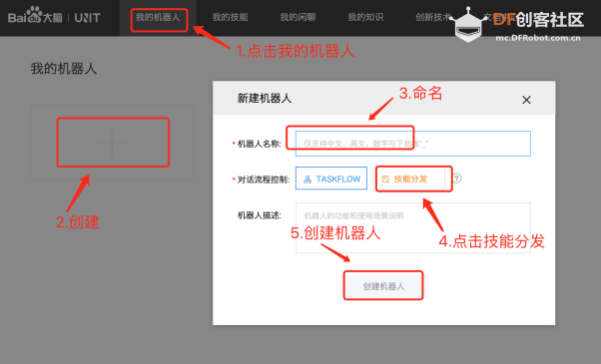Image resolution: width=601 pixels, height=364 pixels.
Task: Select the TASKFLOW option
Action: coord(331,179)
